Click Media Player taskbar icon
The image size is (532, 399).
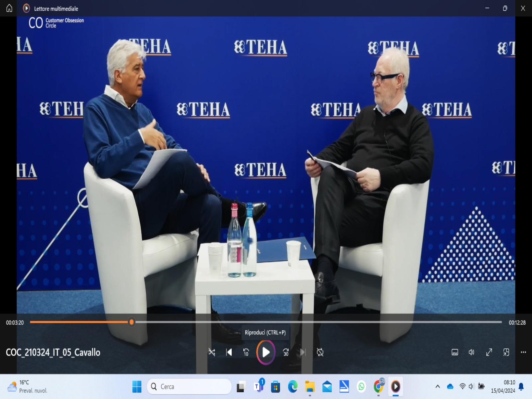coord(395,386)
